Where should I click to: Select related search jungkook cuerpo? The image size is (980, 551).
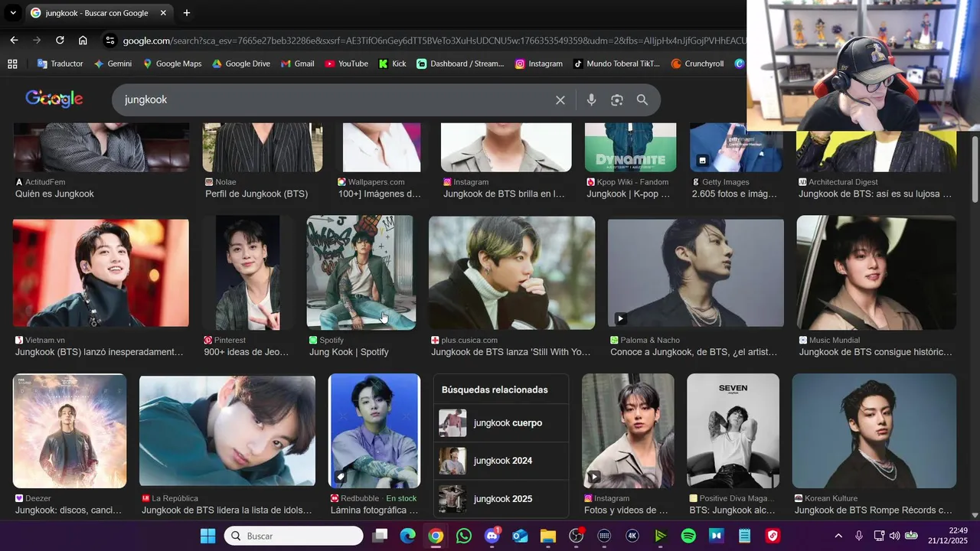pos(501,423)
